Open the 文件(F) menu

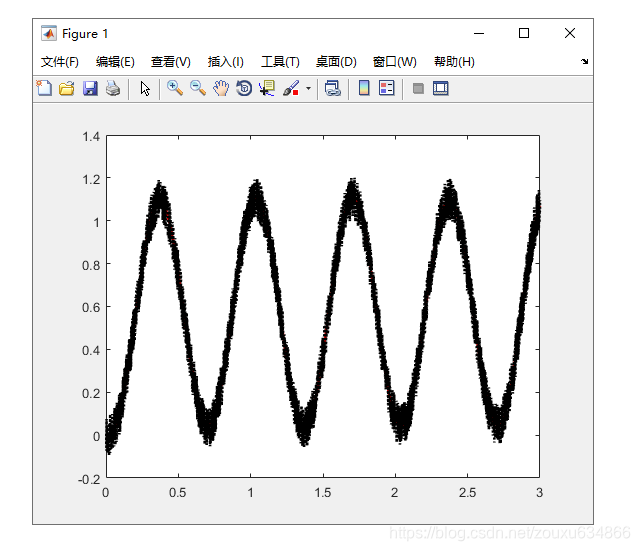60,62
